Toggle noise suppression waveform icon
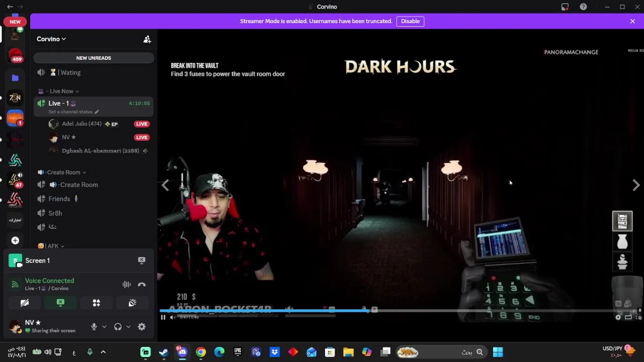Screen dimensions: 644x362 click(126, 284)
